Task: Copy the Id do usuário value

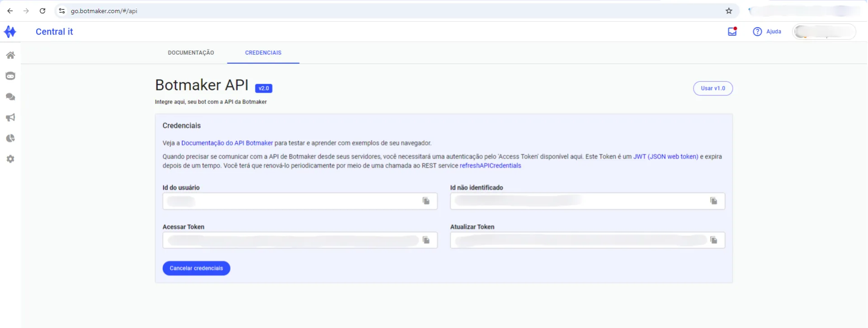Action: [426, 201]
